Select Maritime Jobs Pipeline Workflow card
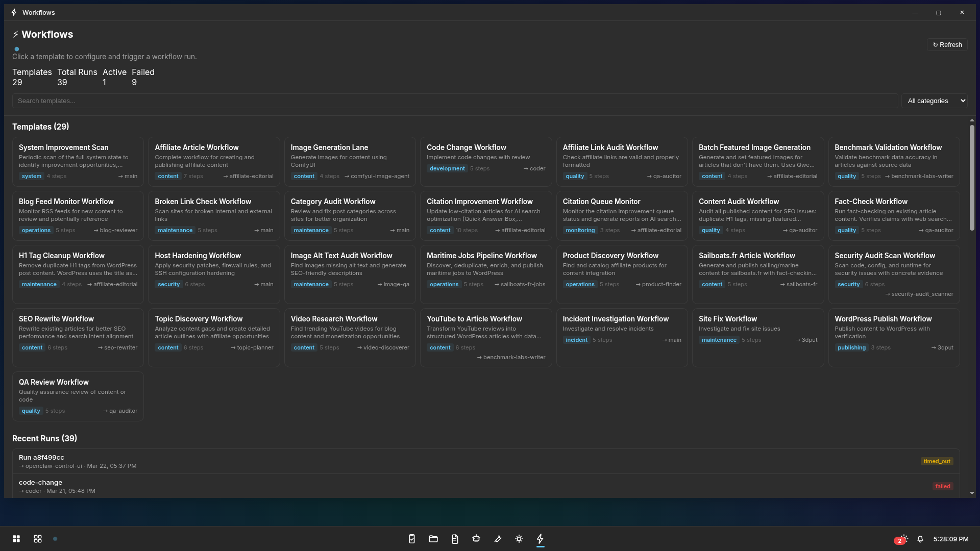 486,274
